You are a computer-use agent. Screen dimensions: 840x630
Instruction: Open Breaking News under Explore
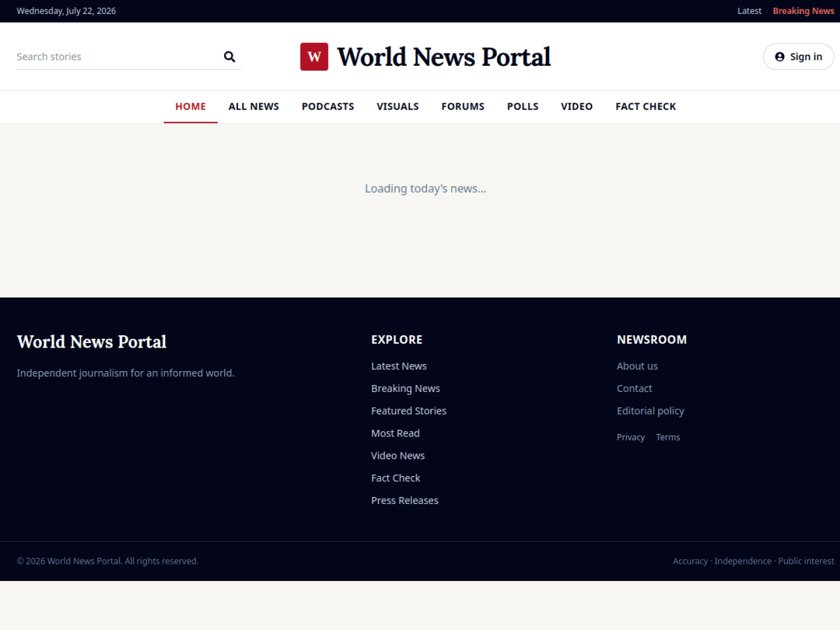(405, 388)
